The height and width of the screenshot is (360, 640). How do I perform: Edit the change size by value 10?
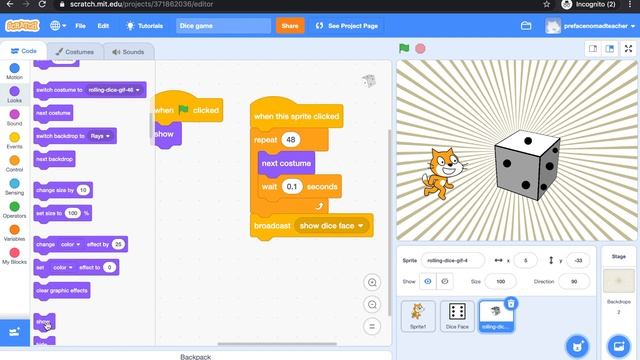point(83,190)
